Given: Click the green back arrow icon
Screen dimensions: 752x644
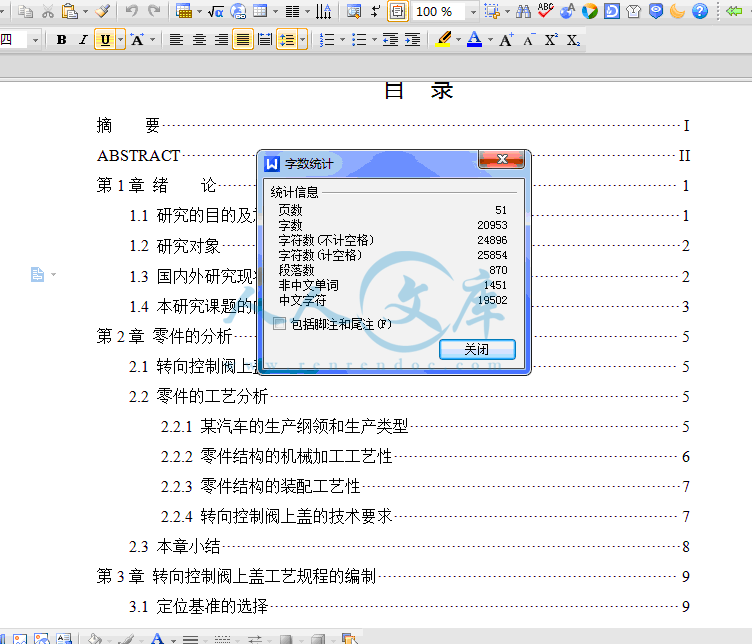Looking at the screenshot, I should point(734,11).
